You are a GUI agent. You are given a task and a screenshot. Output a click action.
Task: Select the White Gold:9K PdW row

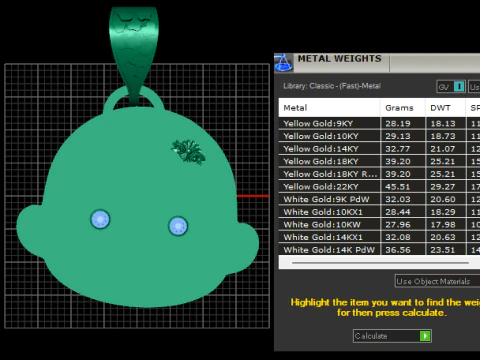pyautogui.click(x=379, y=199)
